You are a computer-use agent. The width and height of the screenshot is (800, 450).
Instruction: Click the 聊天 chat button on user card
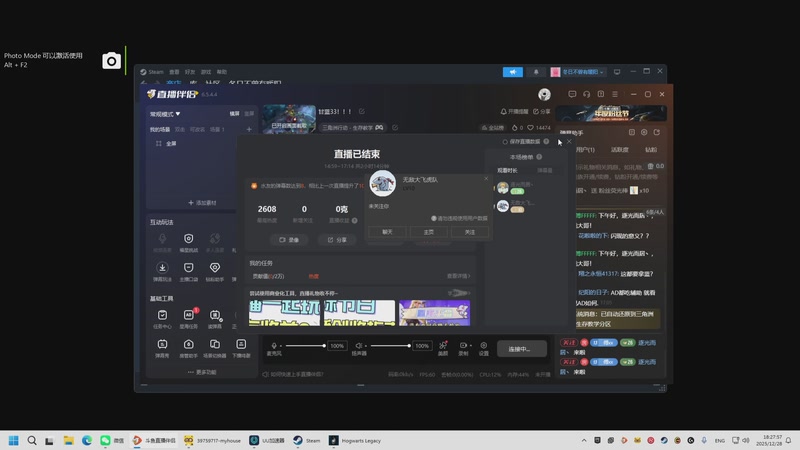[x=387, y=232]
